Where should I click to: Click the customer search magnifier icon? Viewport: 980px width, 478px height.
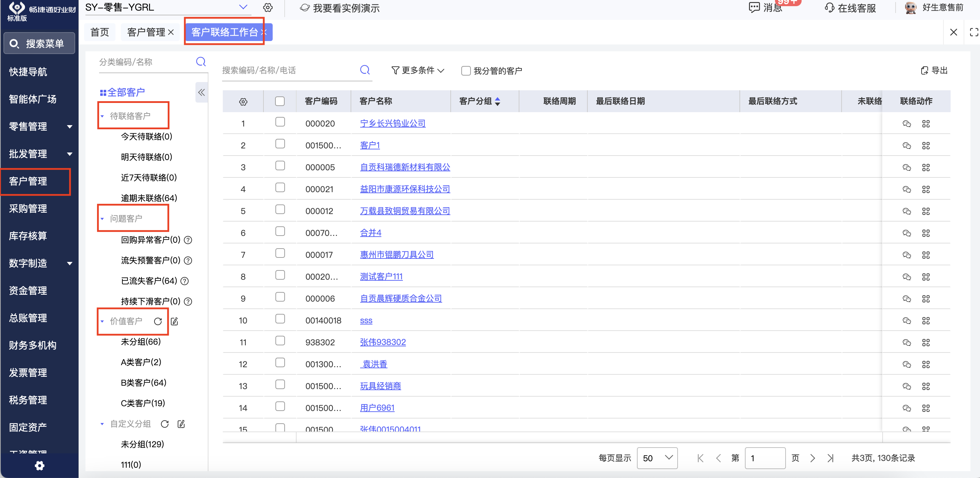365,70
